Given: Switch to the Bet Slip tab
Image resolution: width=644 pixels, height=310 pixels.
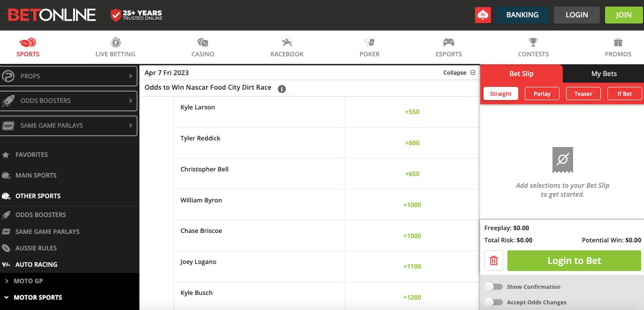Looking at the screenshot, I should pyautogui.click(x=521, y=74).
